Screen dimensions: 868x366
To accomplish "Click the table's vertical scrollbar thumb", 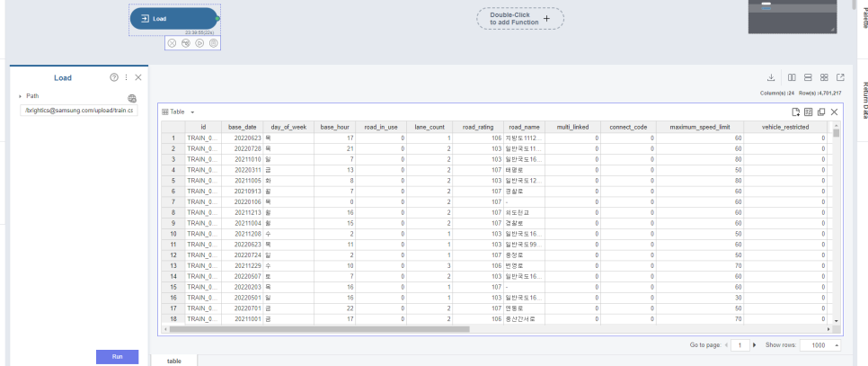I will click(836, 133).
